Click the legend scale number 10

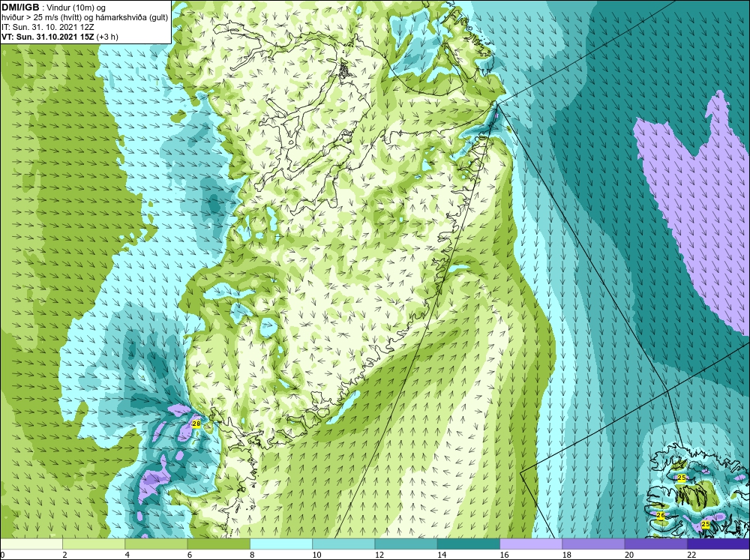(x=316, y=555)
